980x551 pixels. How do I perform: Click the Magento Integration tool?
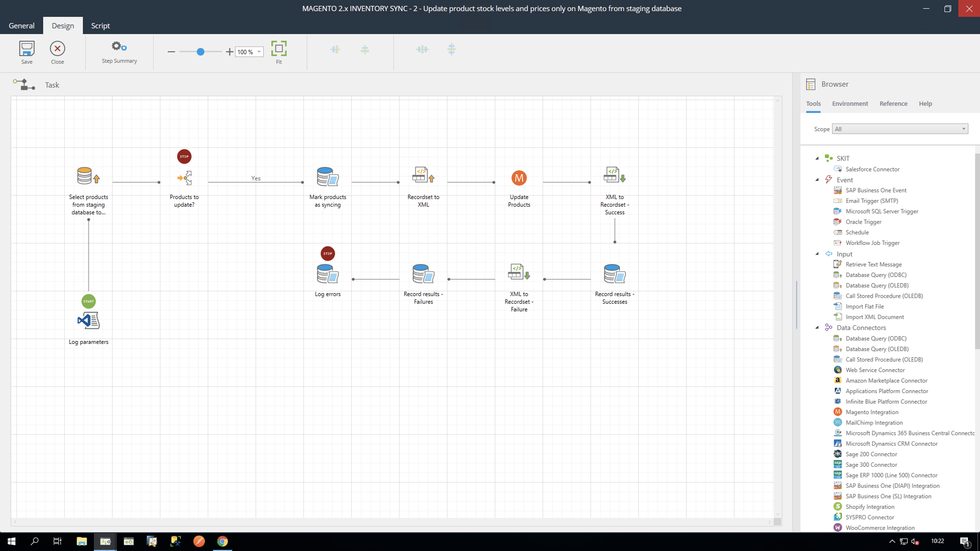[872, 412]
